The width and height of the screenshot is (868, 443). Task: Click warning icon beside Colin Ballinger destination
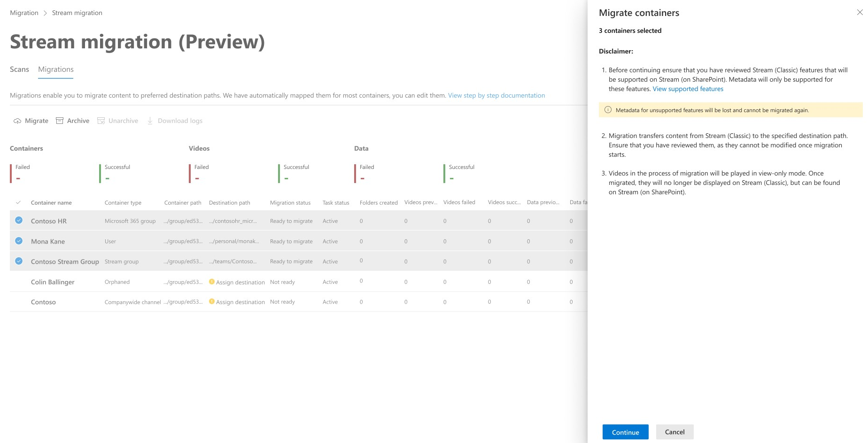tap(212, 282)
